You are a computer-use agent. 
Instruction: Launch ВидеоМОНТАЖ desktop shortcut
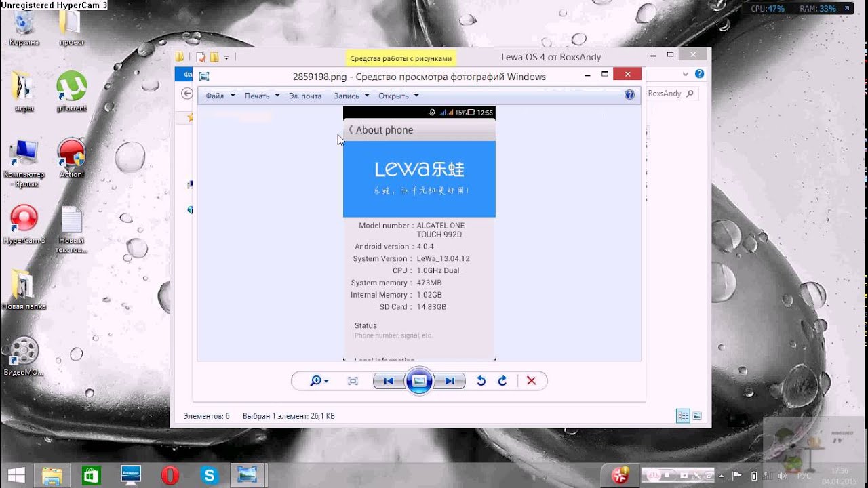pos(24,357)
